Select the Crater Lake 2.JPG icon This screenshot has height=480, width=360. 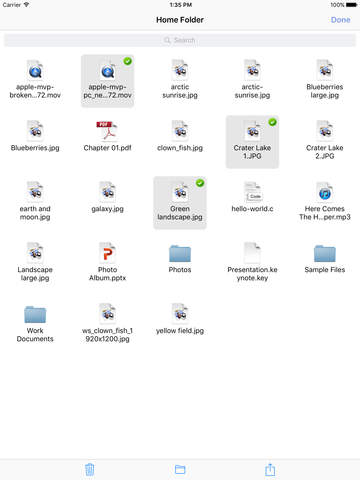pyautogui.click(x=325, y=131)
